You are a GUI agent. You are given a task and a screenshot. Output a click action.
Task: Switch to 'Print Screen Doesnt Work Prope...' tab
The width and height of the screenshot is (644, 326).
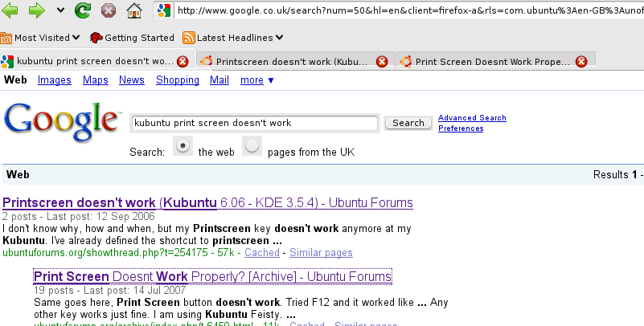click(x=490, y=61)
